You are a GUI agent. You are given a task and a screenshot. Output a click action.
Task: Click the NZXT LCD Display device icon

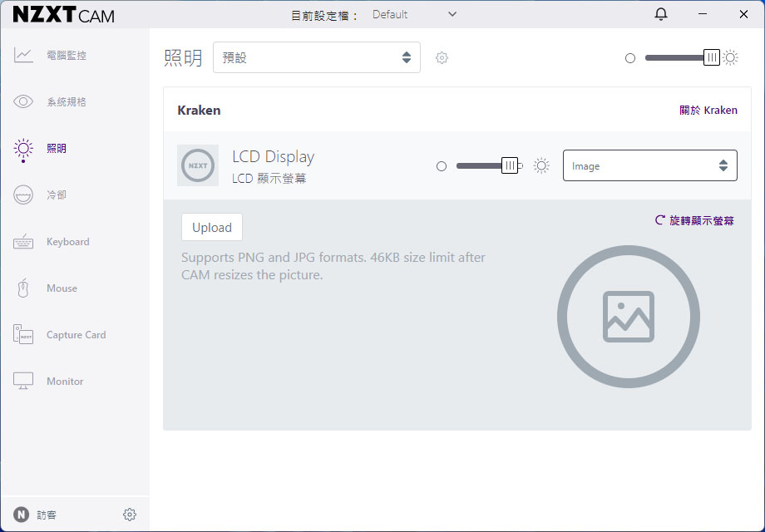198,165
